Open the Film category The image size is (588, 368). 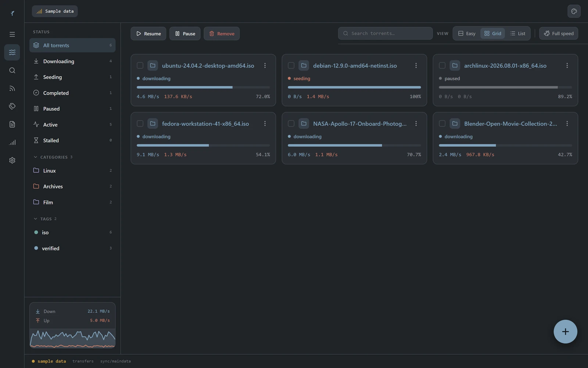(x=72, y=202)
